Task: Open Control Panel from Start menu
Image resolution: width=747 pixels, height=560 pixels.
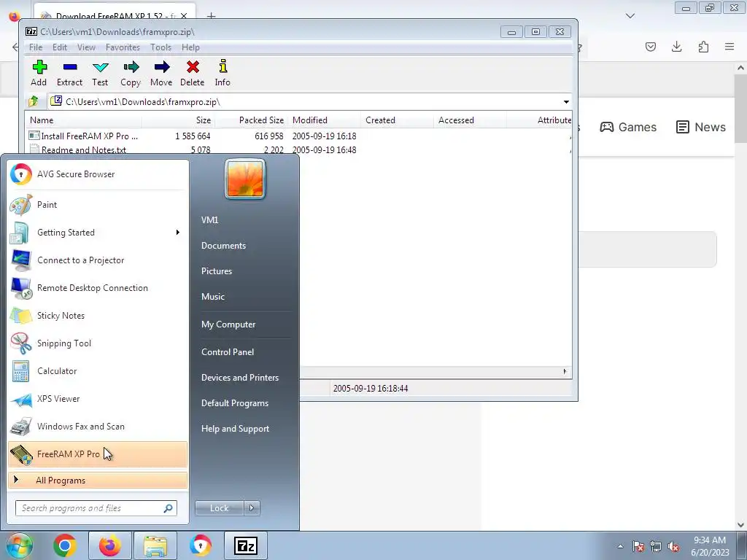Action: point(228,352)
